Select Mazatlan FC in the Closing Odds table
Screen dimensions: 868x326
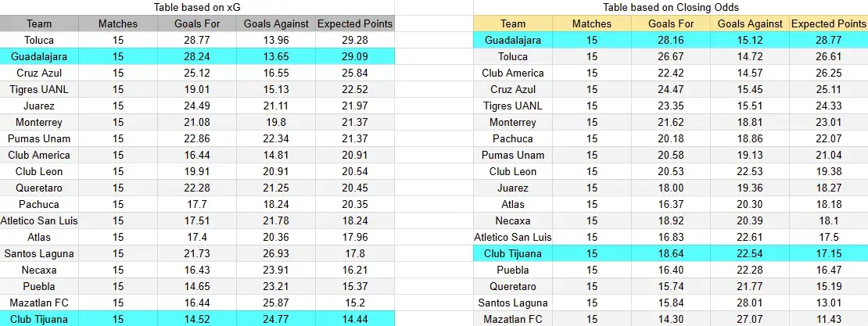[513, 320]
